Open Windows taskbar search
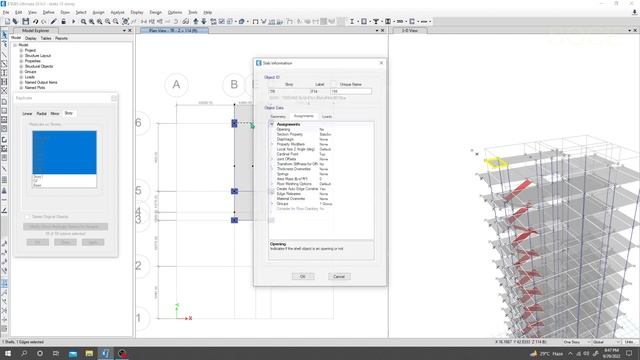Image resolution: width=640 pixels, height=360 pixels. pos(24,353)
